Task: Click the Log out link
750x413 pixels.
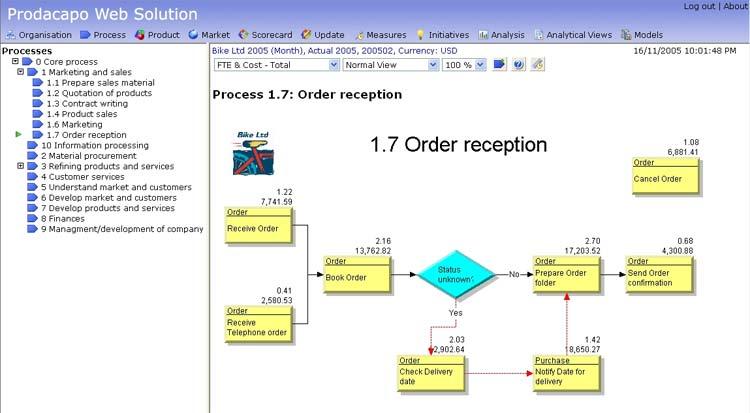Action: click(699, 6)
